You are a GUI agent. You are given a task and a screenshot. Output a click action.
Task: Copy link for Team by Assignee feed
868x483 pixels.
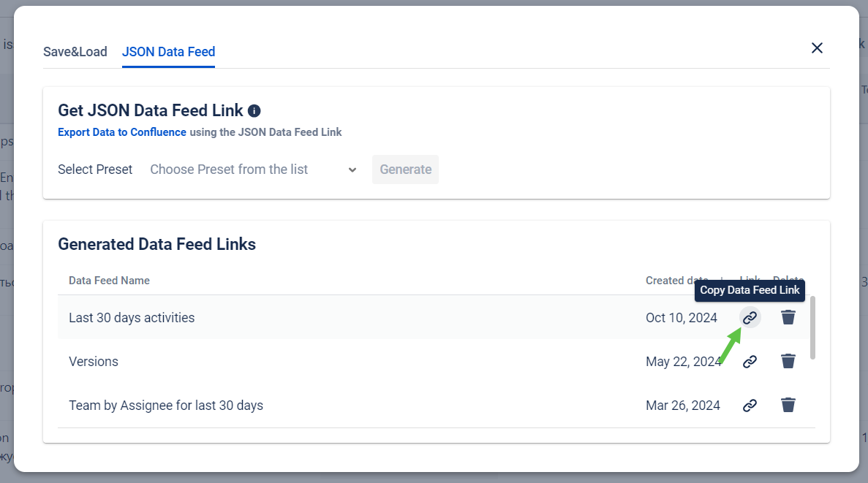pos(750,406)
